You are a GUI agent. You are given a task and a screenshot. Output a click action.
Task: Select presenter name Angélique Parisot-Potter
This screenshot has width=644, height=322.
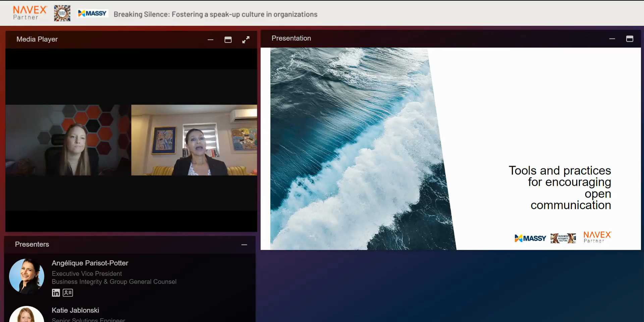click(90, 263)
